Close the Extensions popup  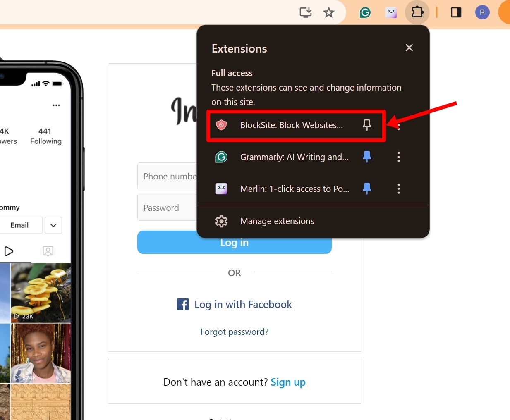click(409, 48)
